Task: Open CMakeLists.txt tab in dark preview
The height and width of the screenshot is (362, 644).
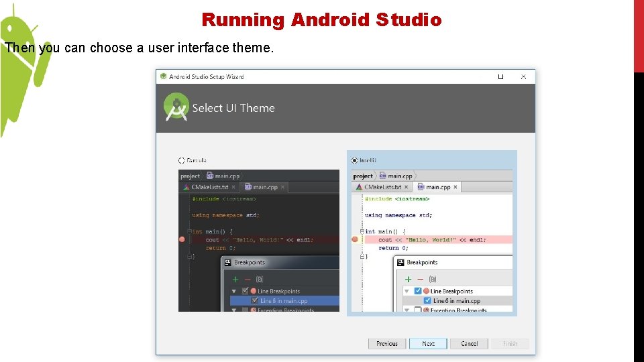Action: (x=209, y=187)
